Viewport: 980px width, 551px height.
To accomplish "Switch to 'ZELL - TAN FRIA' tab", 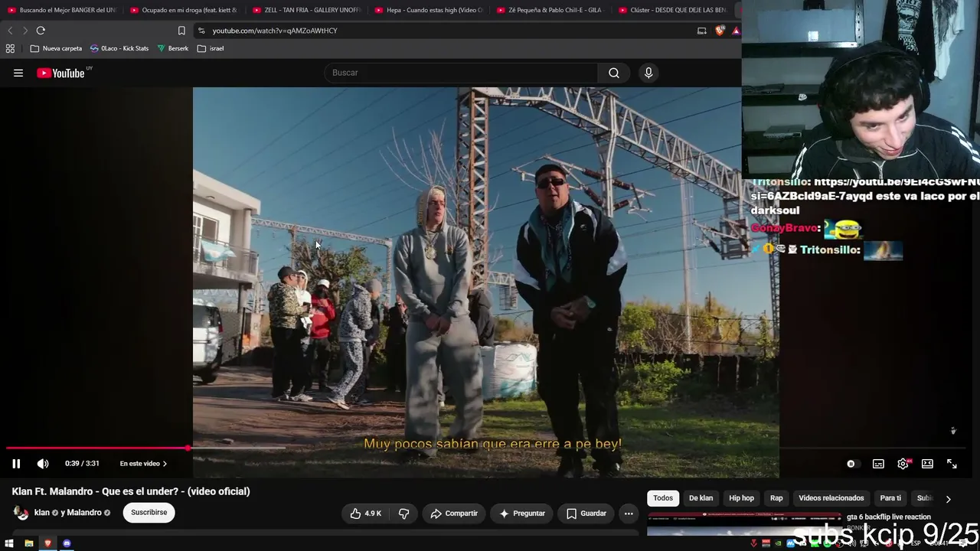I will [x=306, y=10].
